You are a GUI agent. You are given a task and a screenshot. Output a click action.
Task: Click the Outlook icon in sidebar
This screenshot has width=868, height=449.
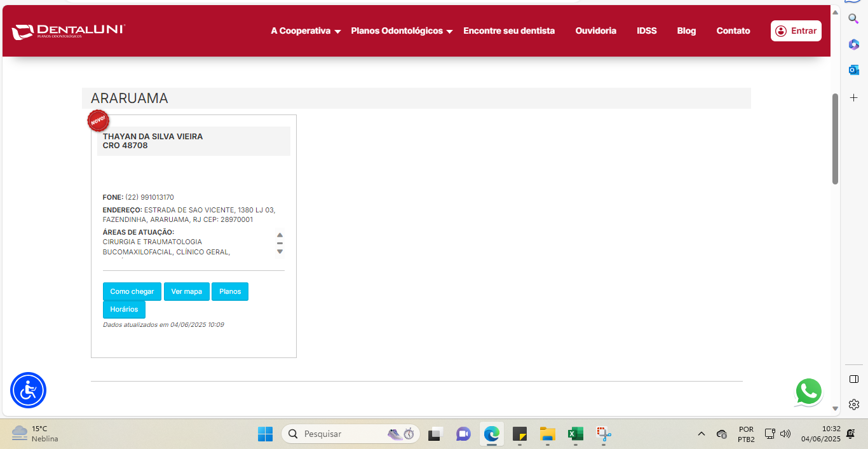click(854, 70)
